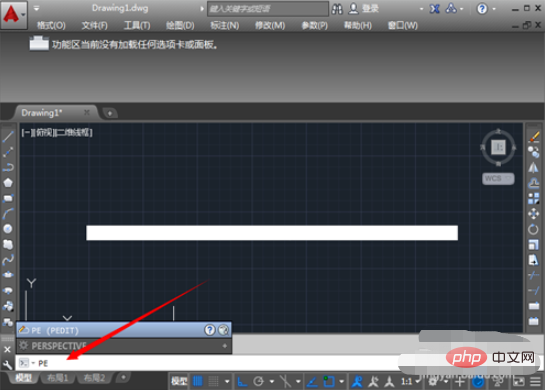Screen dimensions: 545x390
Task: Select the Spline draw tool
Action: click(8, 260)
